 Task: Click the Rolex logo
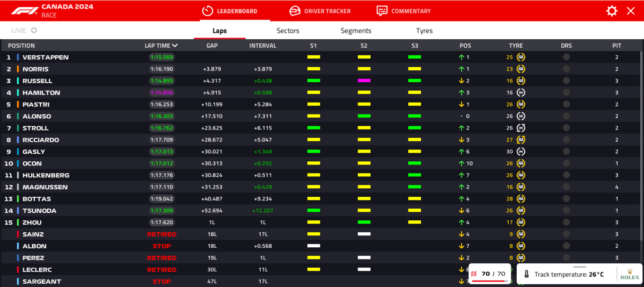(630, 274)
